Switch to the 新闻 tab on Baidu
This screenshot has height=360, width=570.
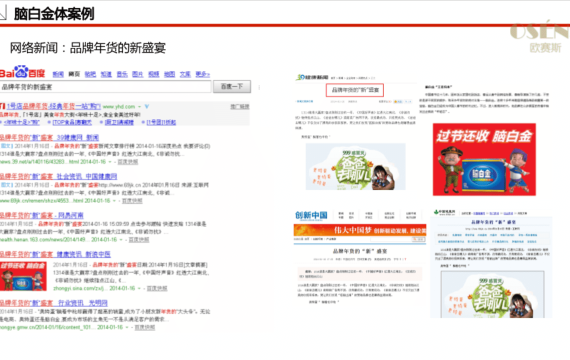pyautogui.click(x=58, y=74)
